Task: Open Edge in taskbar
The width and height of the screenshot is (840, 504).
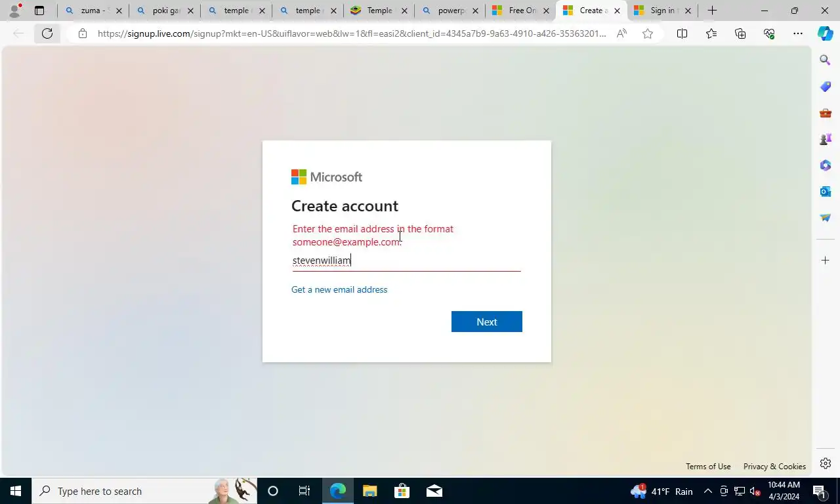Action: pos(337,491)
